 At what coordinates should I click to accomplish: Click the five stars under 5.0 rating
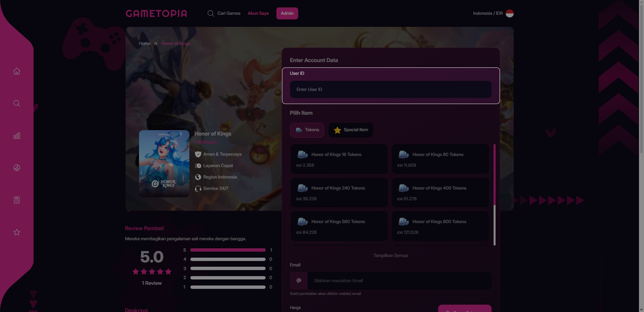(152, 272)
